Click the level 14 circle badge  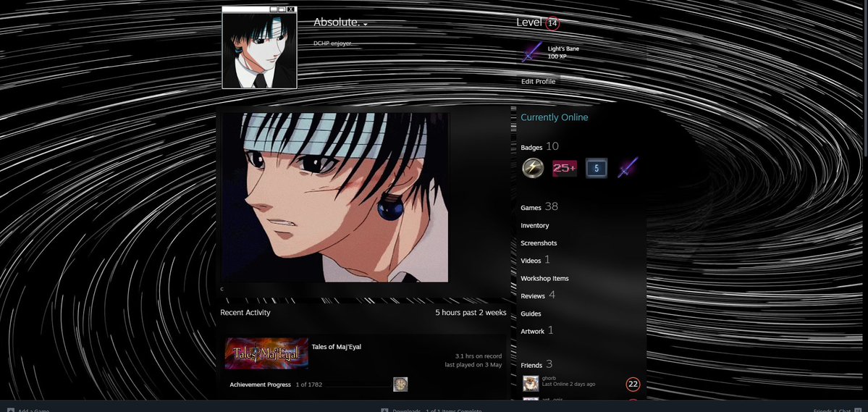click(552, 23)
